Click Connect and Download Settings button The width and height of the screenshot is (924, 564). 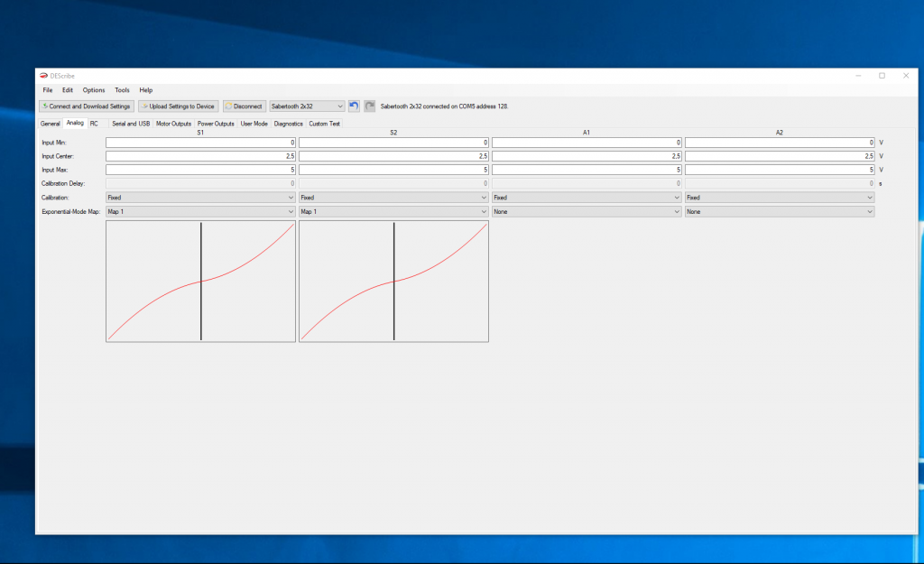(87, 106)
